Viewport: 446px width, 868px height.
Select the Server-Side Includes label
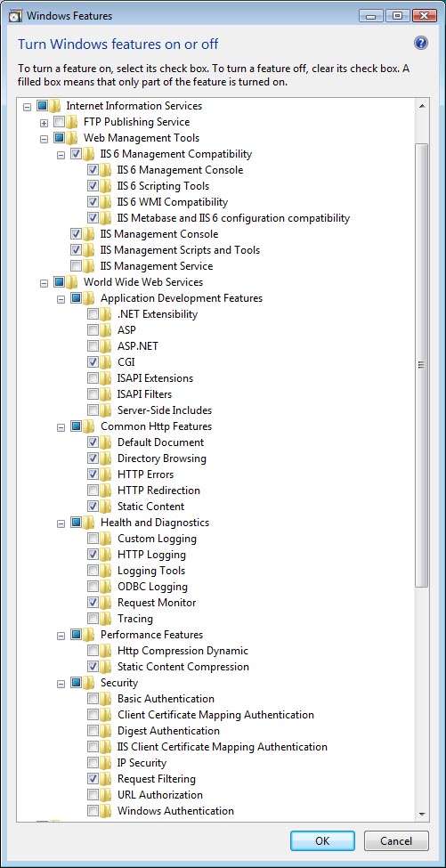click(165, 410)
